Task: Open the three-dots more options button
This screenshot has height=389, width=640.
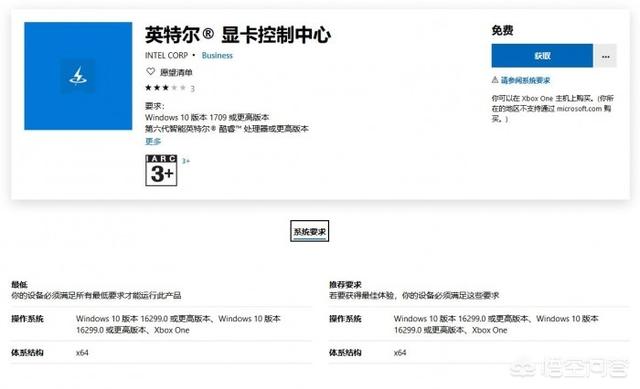Action: coord(606,56)
